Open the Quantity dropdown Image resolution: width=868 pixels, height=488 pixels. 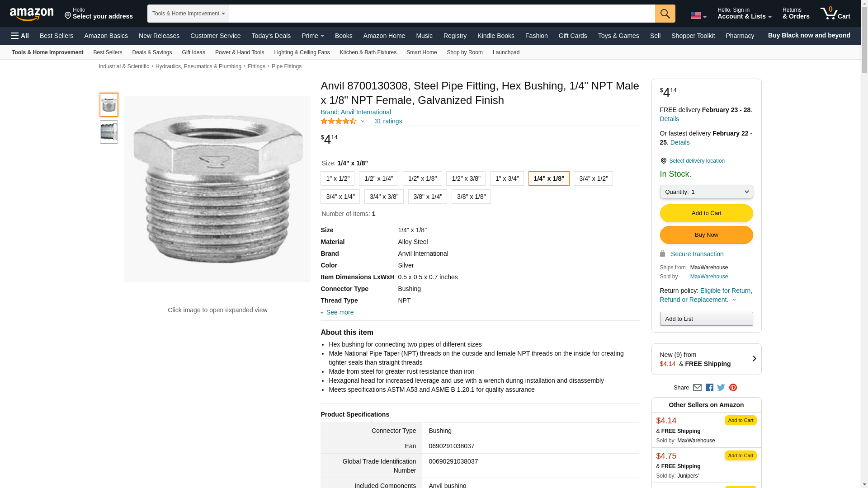[x=706, y=192]
